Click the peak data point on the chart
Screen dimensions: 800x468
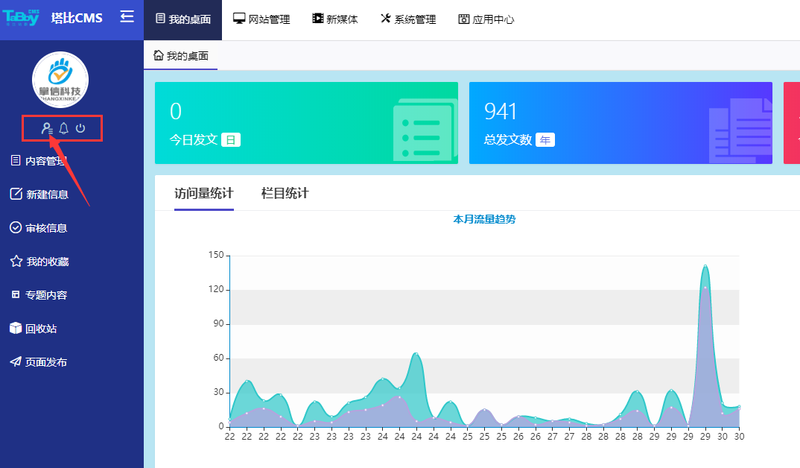coord(705,266)
